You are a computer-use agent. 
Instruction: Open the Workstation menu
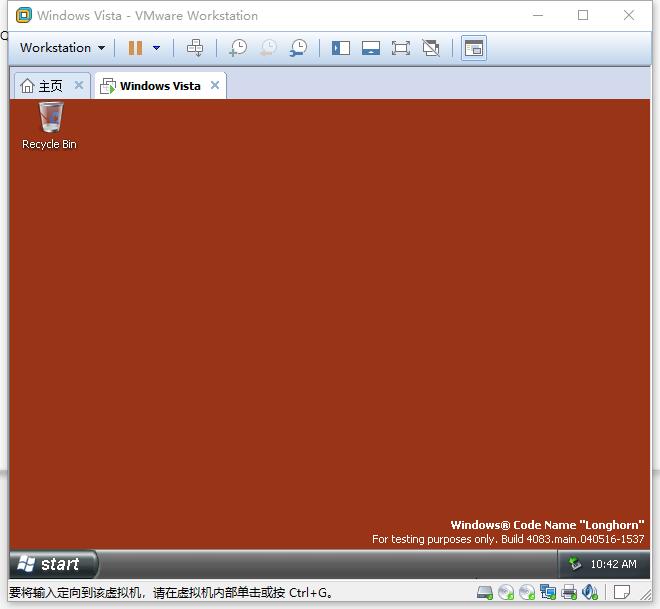62,48
